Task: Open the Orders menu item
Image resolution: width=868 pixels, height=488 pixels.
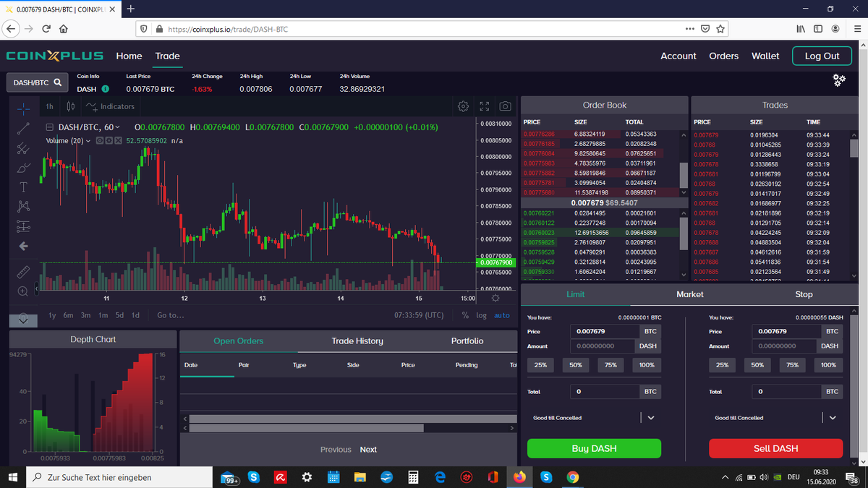Action: [723, 56]
